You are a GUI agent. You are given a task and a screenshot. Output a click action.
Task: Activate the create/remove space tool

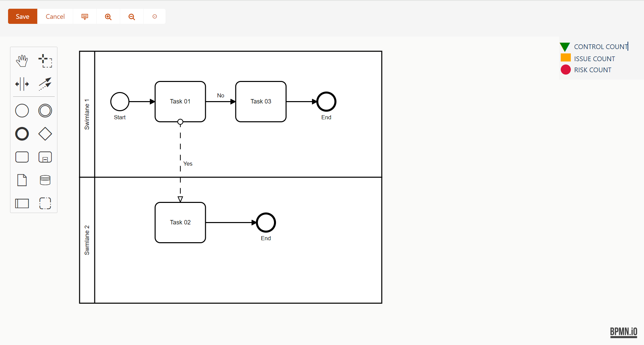[x=22, y=84]
